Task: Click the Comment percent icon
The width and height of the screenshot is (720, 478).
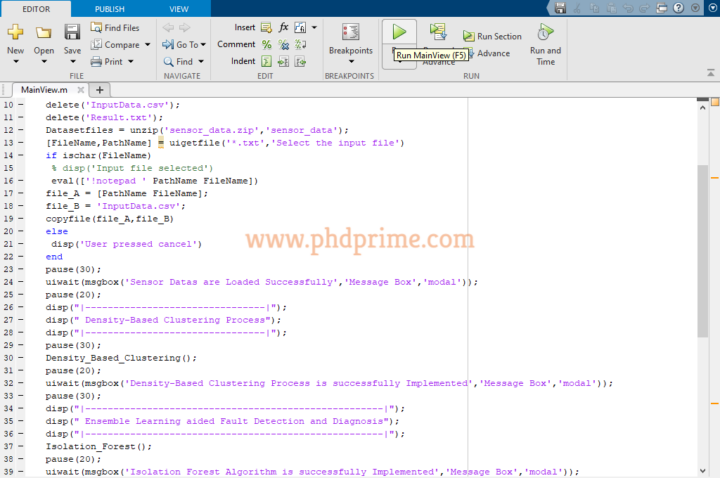Action: click(x=267, y=44)
